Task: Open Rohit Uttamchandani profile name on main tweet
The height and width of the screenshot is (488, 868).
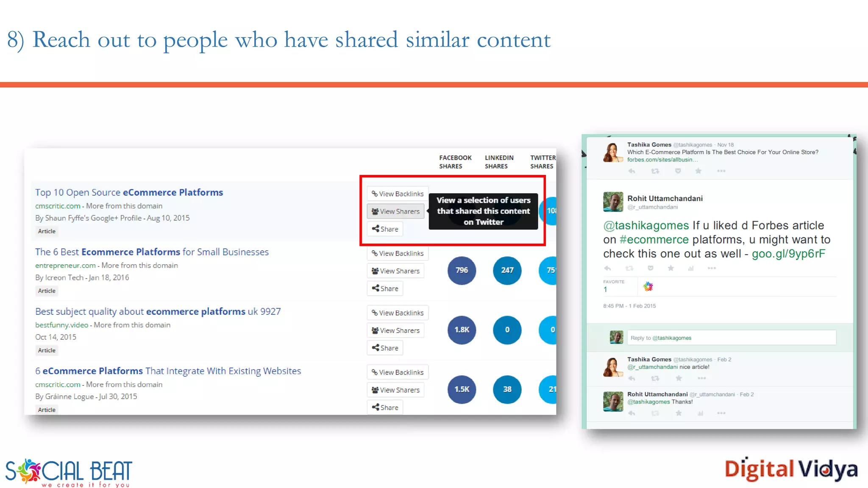Action: [x=665, y=199]
